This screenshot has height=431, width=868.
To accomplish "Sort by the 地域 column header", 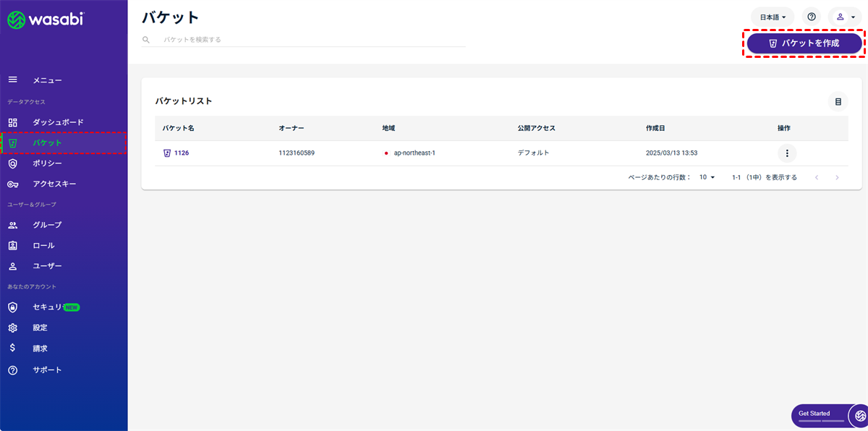I will [x=389, y=128].
